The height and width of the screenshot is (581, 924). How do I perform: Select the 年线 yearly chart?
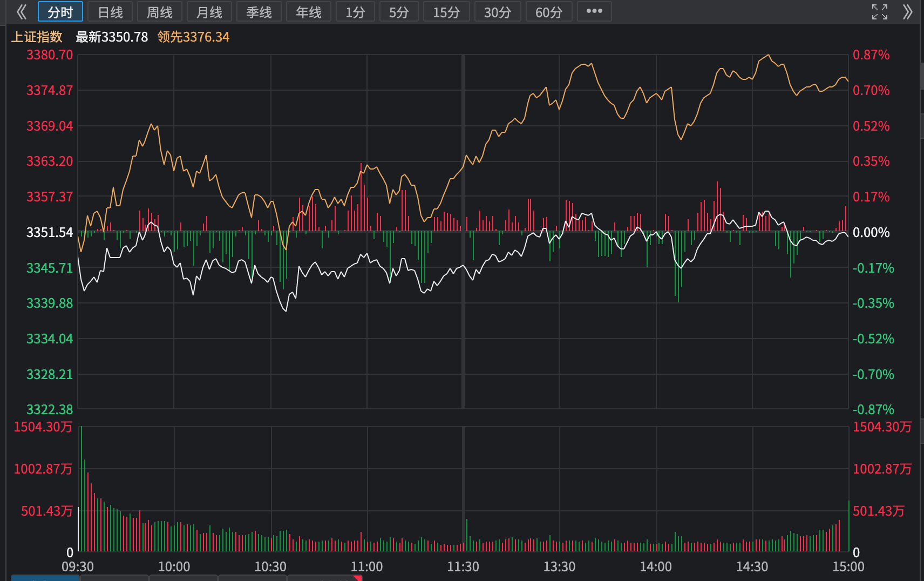[308, 12]
